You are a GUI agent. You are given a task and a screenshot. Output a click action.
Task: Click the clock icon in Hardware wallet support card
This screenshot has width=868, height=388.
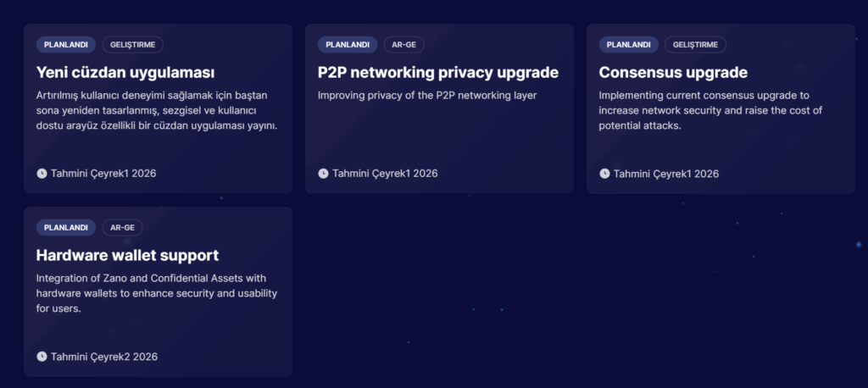click(42, 357)
